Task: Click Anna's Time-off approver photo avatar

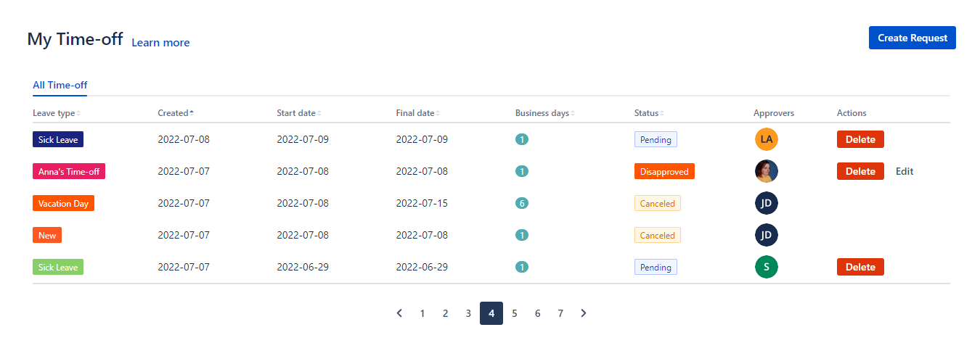Action: point(766,171)
